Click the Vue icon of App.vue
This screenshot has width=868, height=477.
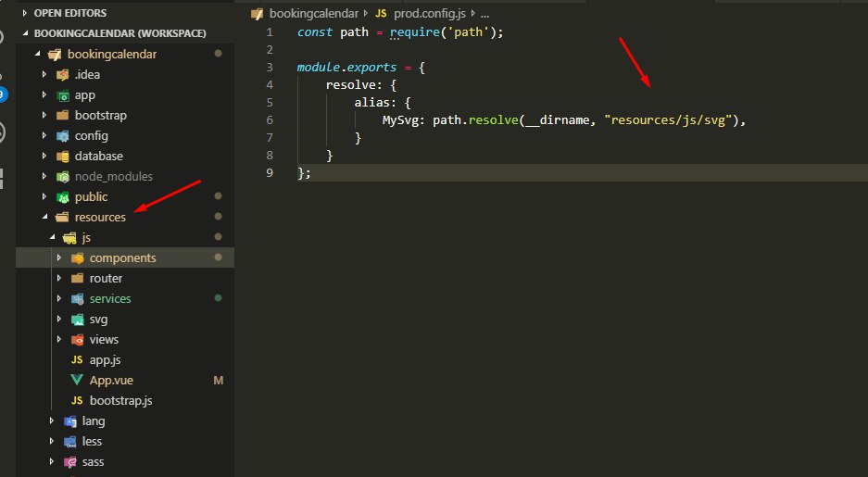(x=77, y=380)
